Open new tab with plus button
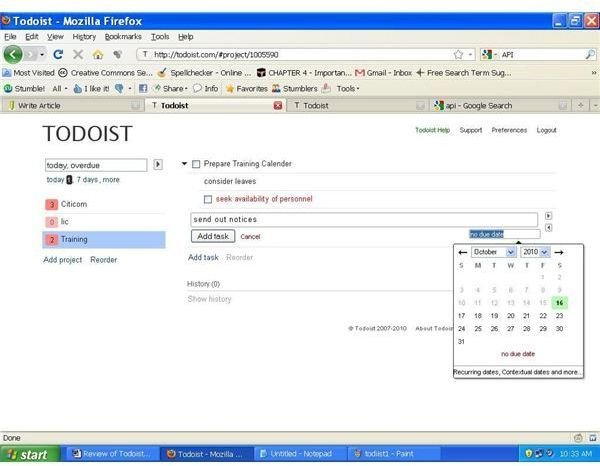The image size is (600, 466). 580,105
